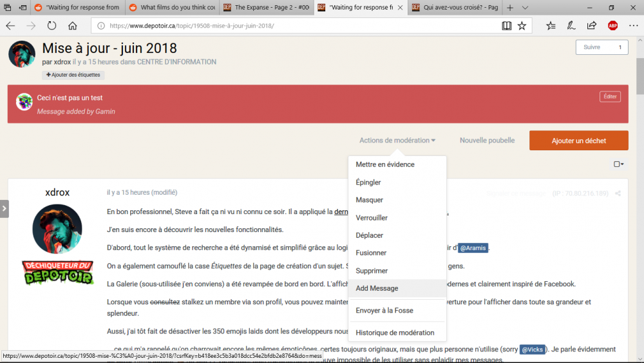Click the add notes pen icon
This screenshot has width=644, height=363.
click(571, 26)
